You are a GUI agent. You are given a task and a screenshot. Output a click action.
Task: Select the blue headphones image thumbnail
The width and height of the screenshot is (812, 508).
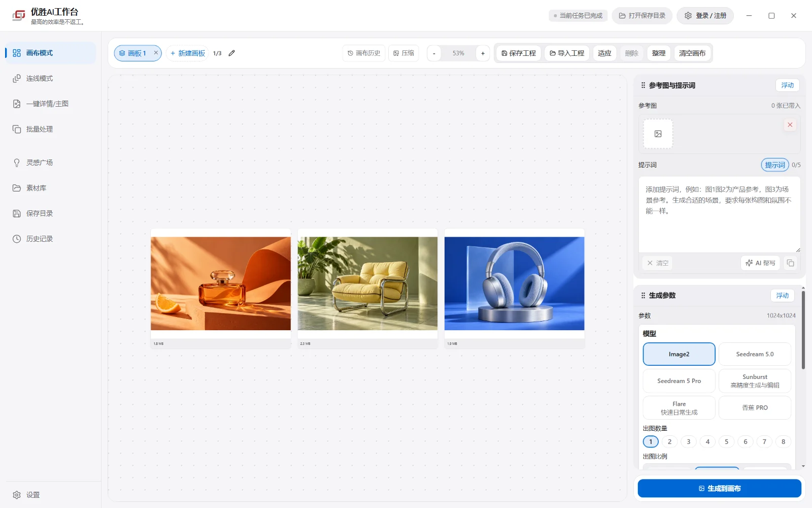tap(515, 283)
